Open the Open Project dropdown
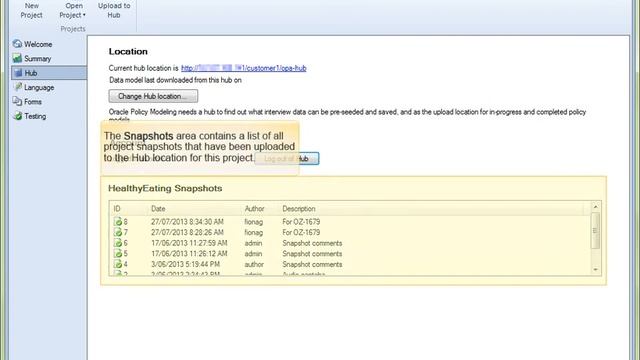Image resolution: width=640 pixels, height=360 pixels. tap(73, 11)
